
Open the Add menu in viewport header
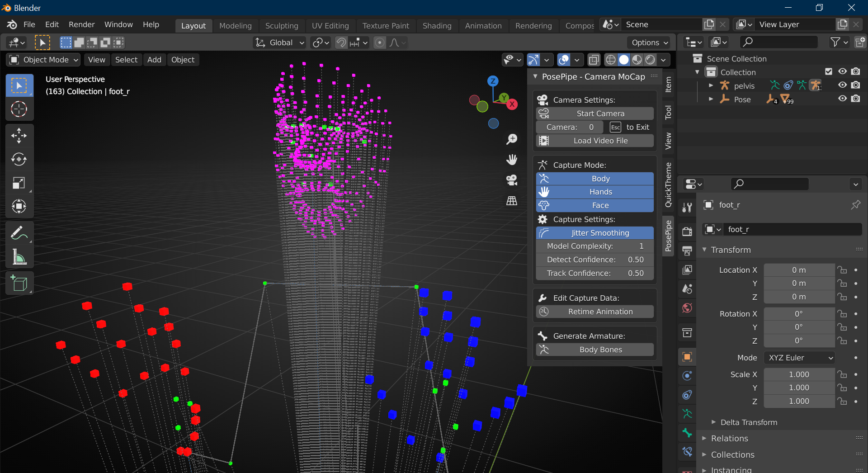tap(154, 60)
